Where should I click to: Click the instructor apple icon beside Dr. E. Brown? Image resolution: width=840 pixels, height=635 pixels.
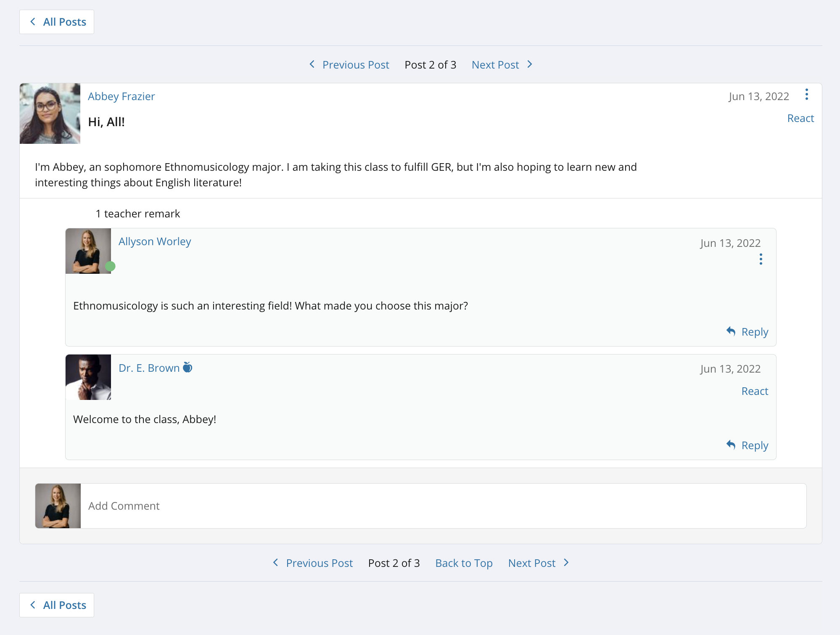(188, 368)
